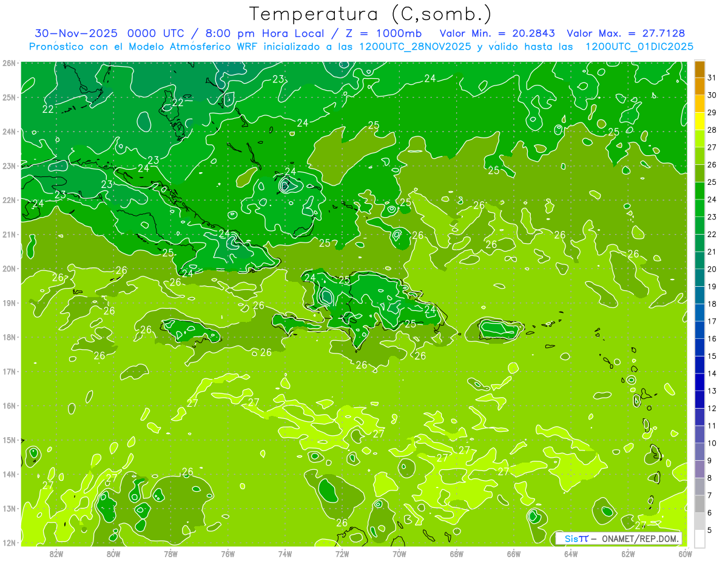Click the longitude axis label 74W
This screenshot has width=728, height=562.
285,554
